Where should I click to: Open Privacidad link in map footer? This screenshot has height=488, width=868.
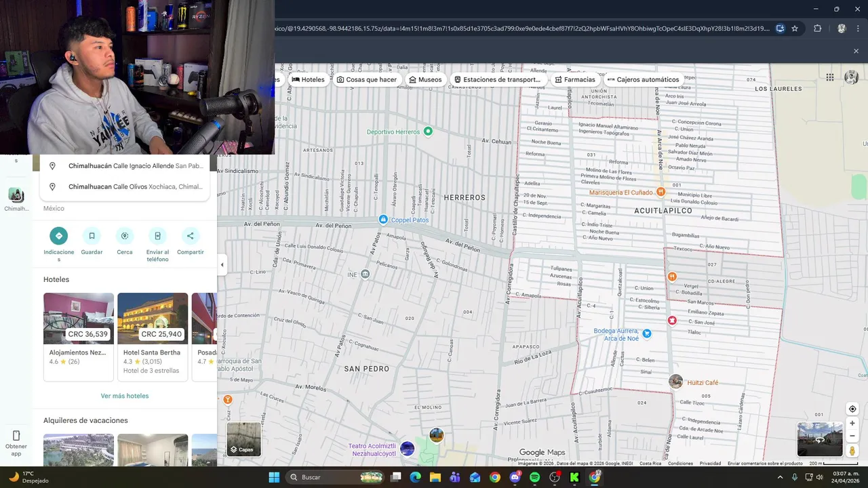click(x=710, y=464)
